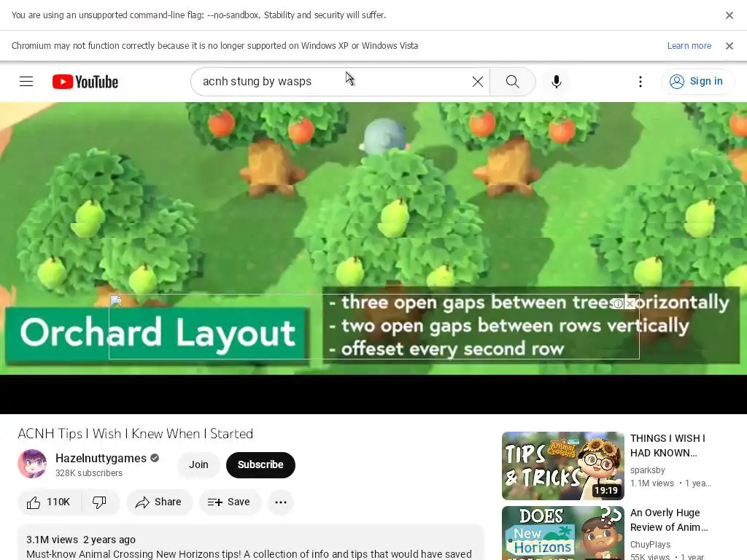The image size is (747, 560).
Task: Open 'THINGS I WISH I HAD KNOWN' title
Action: click(668, 446)
